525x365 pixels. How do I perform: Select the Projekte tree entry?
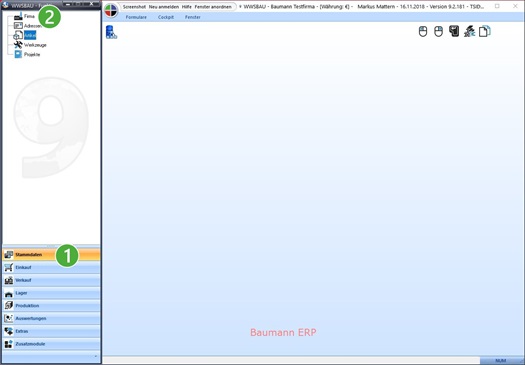tap(32, 54)
